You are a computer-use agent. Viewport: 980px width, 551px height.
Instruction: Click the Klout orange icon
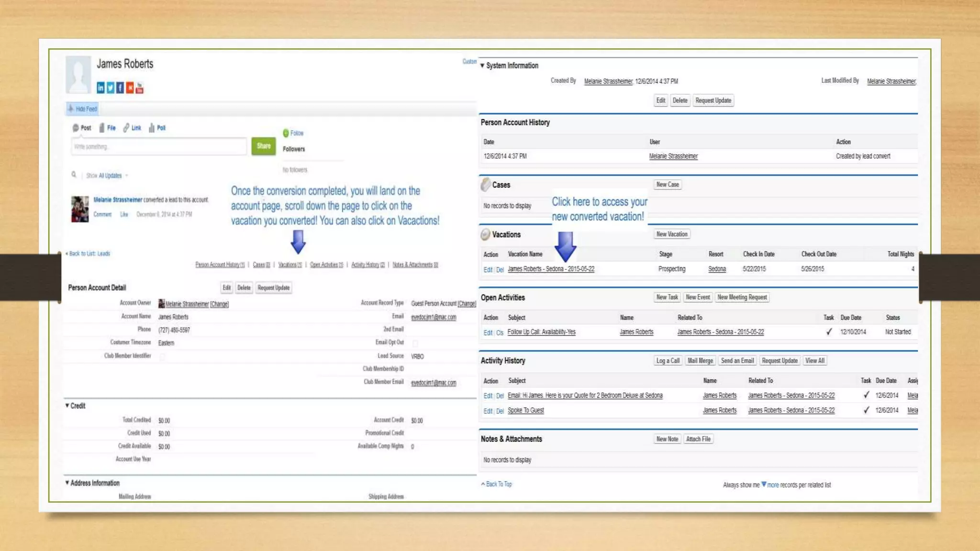click(130, 88)
